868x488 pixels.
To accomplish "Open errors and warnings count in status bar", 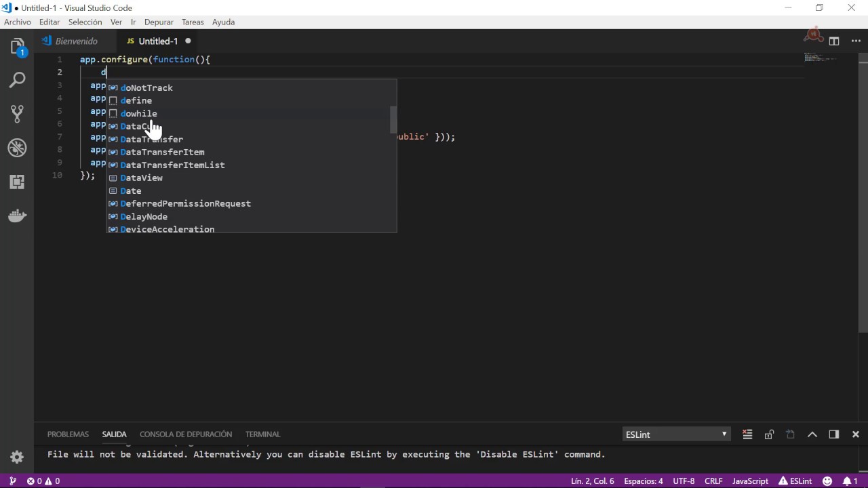I will pyautogui.click(x=43, y=481).
